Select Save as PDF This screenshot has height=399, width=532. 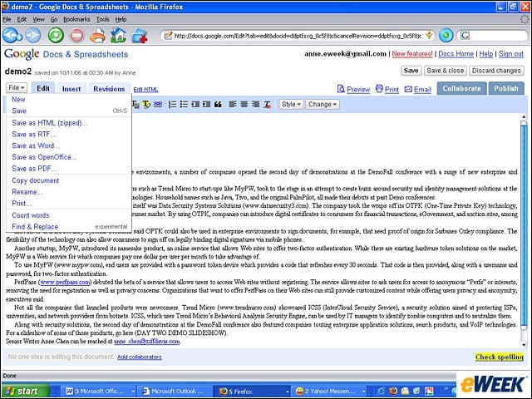pyautogui.click(x=68, y=168)
